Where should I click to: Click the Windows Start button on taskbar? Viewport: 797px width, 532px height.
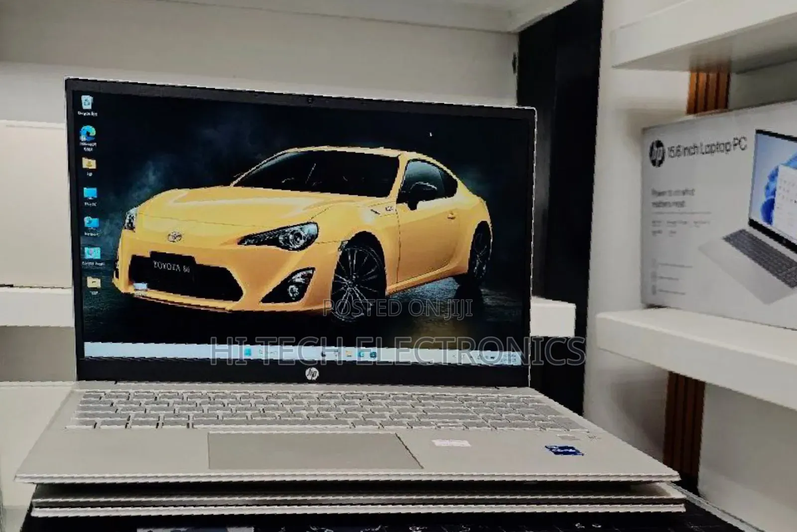pyautogui.click(x=247, y=352)
